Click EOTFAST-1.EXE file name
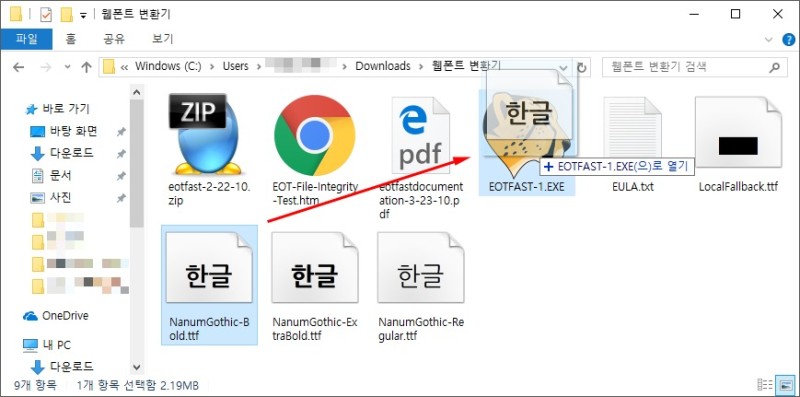 (x=527, y=187)
